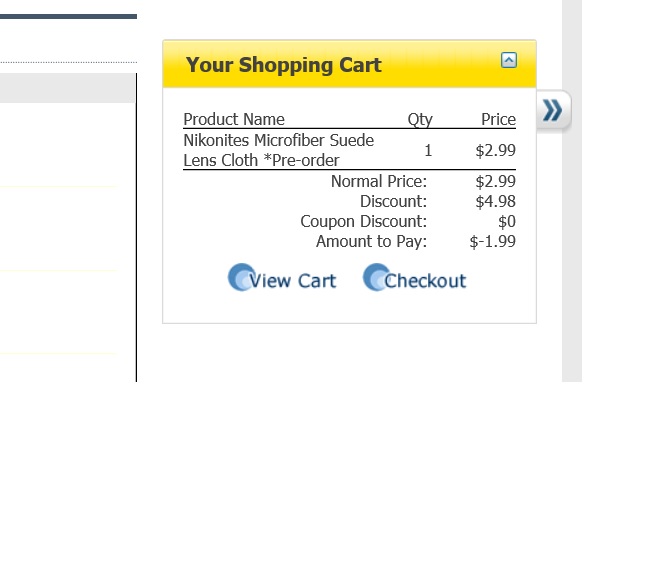Click the lens cloth row price $2.99

[x=495, y=151]
